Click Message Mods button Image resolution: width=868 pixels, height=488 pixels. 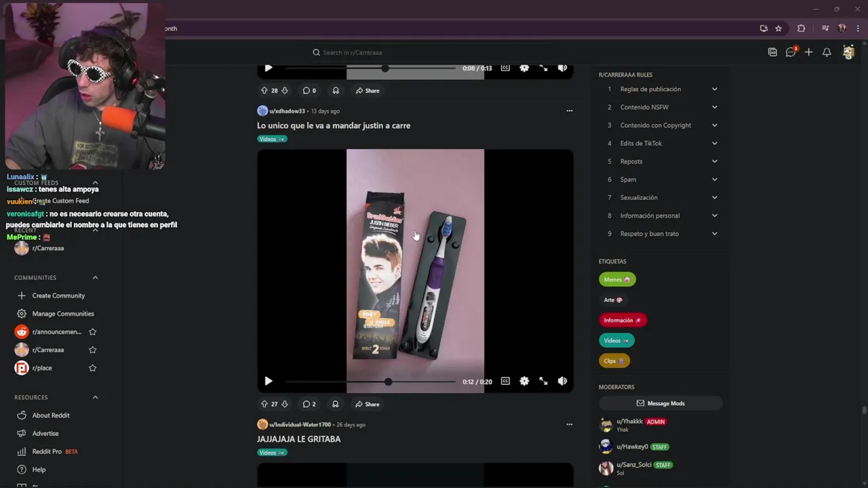coord(660,403)
